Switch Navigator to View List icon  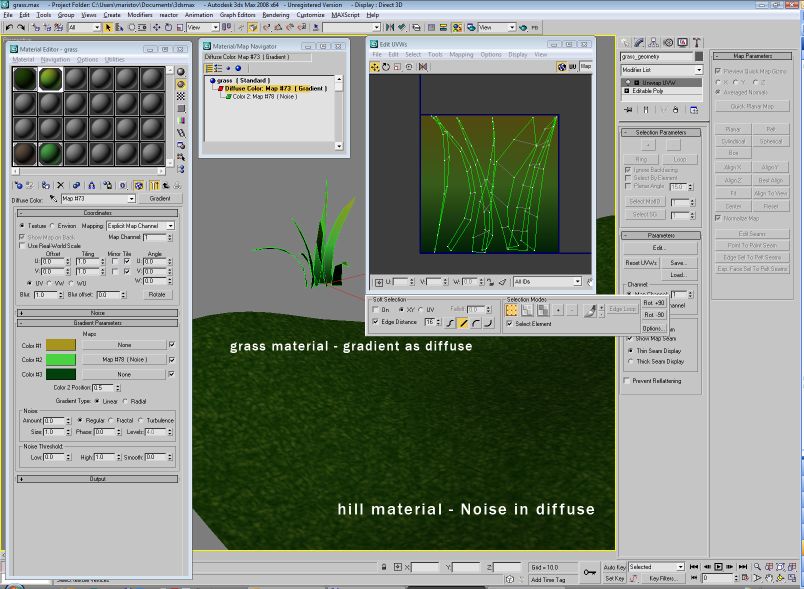click(x=209, y=68)
